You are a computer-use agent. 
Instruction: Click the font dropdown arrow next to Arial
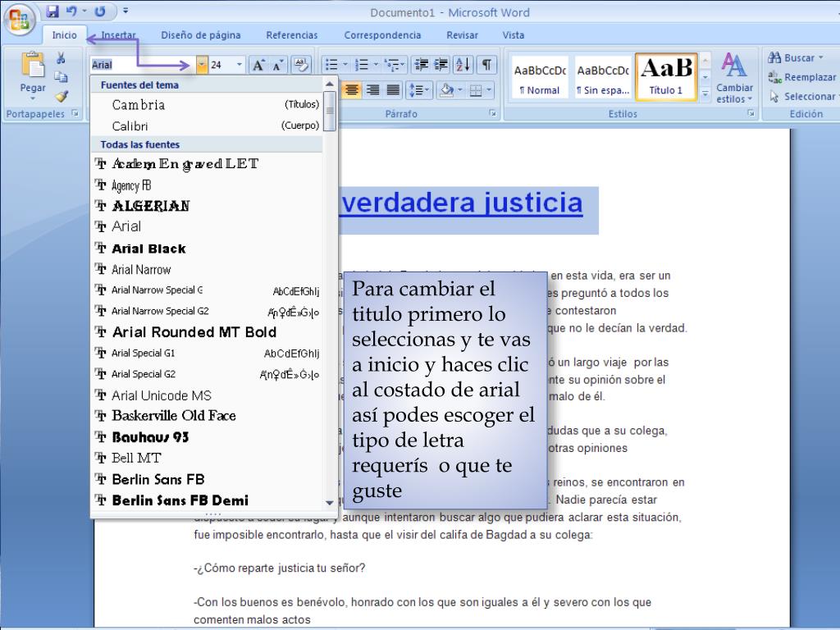(202, 65)
